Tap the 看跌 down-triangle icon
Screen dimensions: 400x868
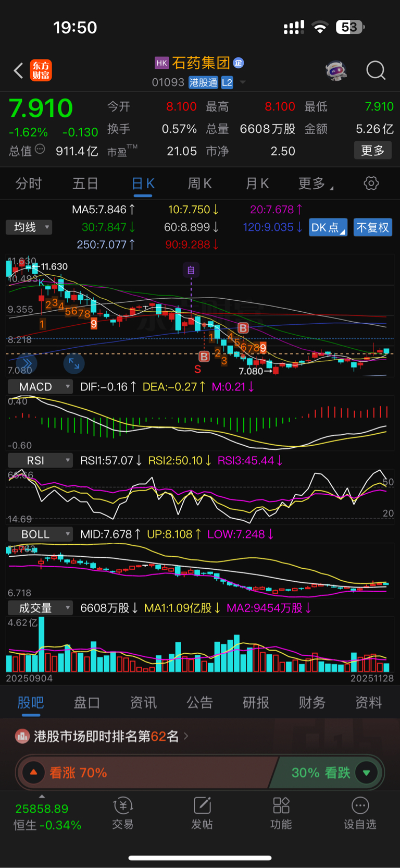(366, 773)
